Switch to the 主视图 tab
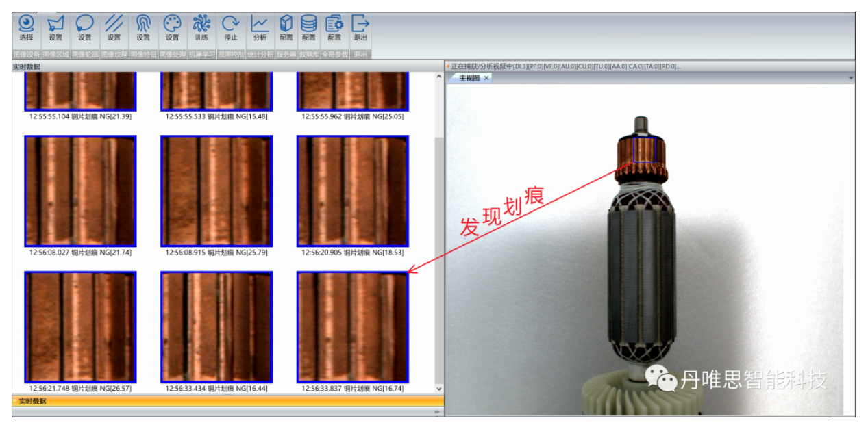The width and height of the screenshot is (868, 425). [x=469, y=78]
